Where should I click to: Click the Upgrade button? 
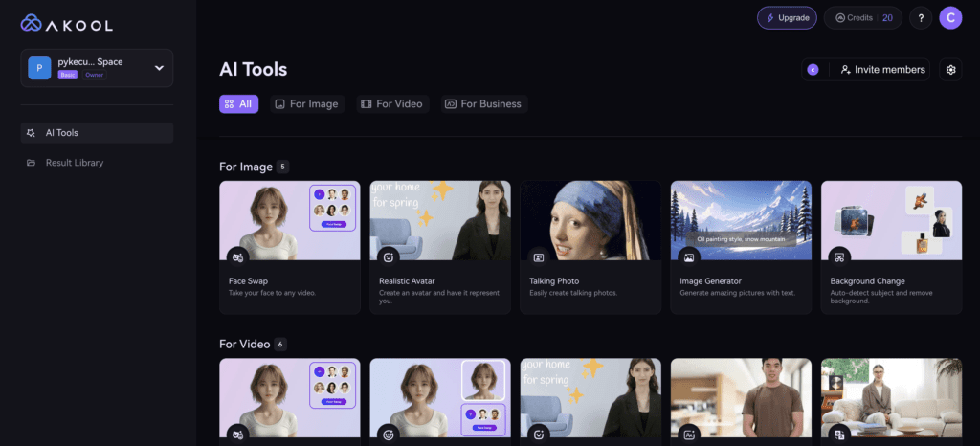click(x=787, y=17)
